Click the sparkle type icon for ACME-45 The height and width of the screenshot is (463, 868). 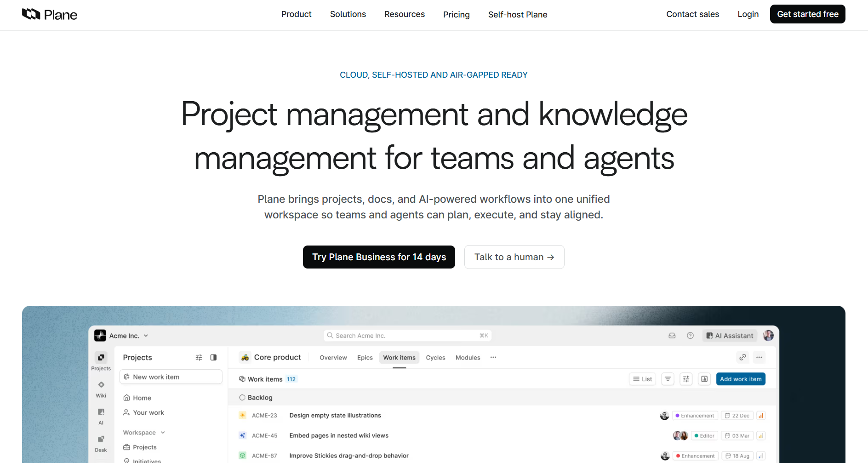pyautogui.click(x=243, y=435)
